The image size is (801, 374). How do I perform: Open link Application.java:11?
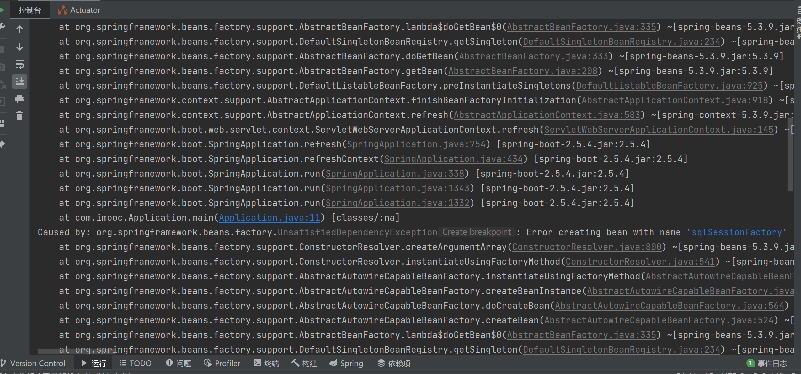point(269,218)
